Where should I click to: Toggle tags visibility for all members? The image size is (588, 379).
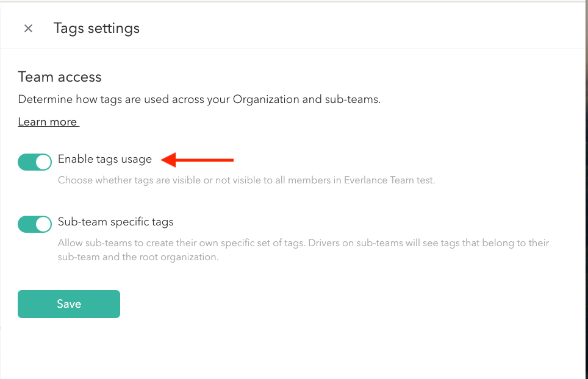[x=34, y=161]
